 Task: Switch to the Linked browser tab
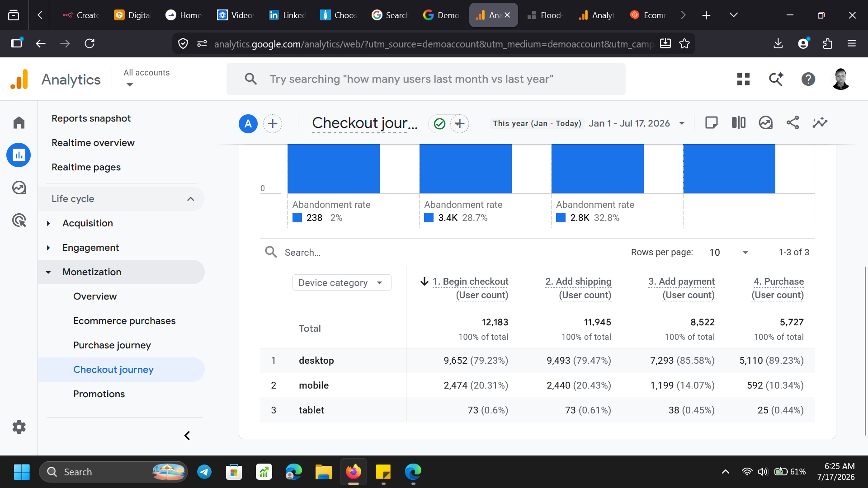(288, 15)
